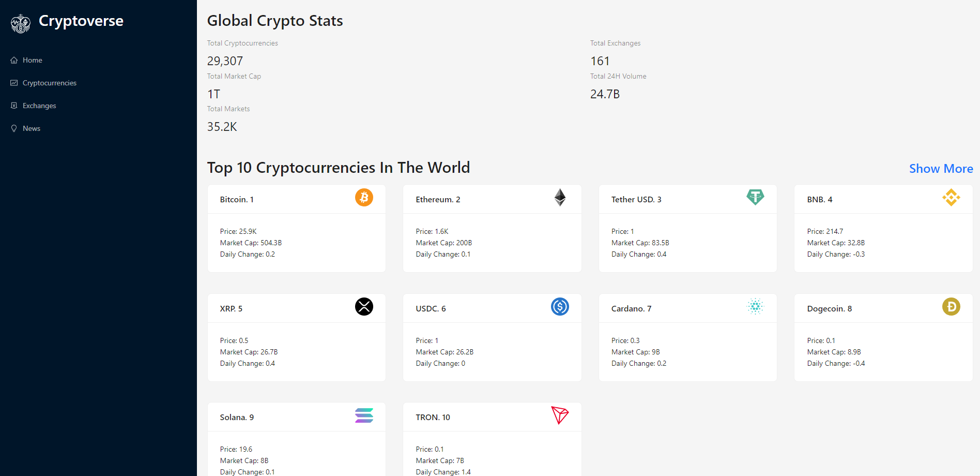Click the Bitcoin logo icon
The height and width of the screenshot is (476, 980).
pyautogui.click(x=364, y=198)
